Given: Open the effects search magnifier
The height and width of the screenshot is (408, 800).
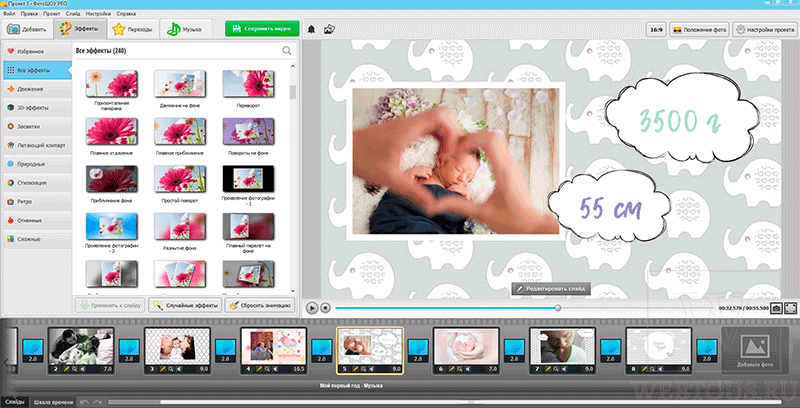Looking at the screenshot, I should [x=287, y=50].
